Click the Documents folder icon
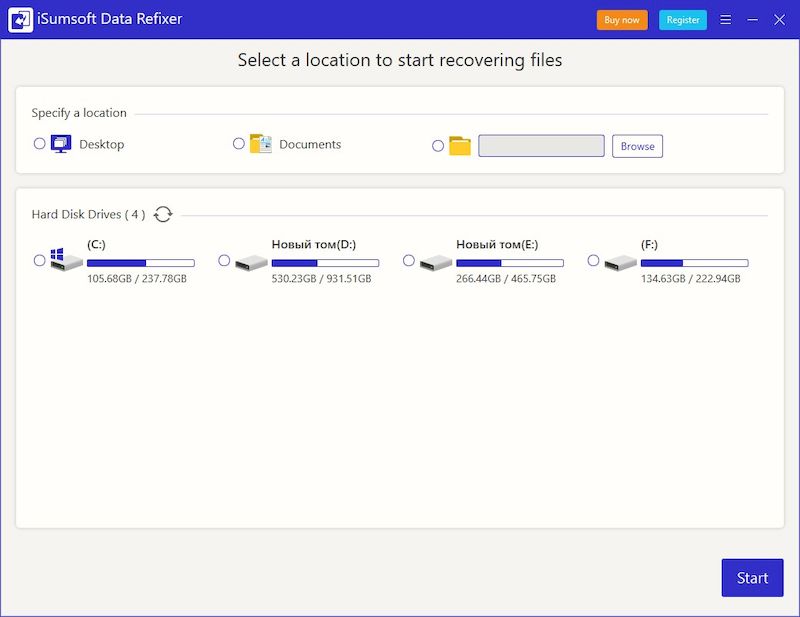The width and height of the screenshot is (800, 617). coord(261,144)
